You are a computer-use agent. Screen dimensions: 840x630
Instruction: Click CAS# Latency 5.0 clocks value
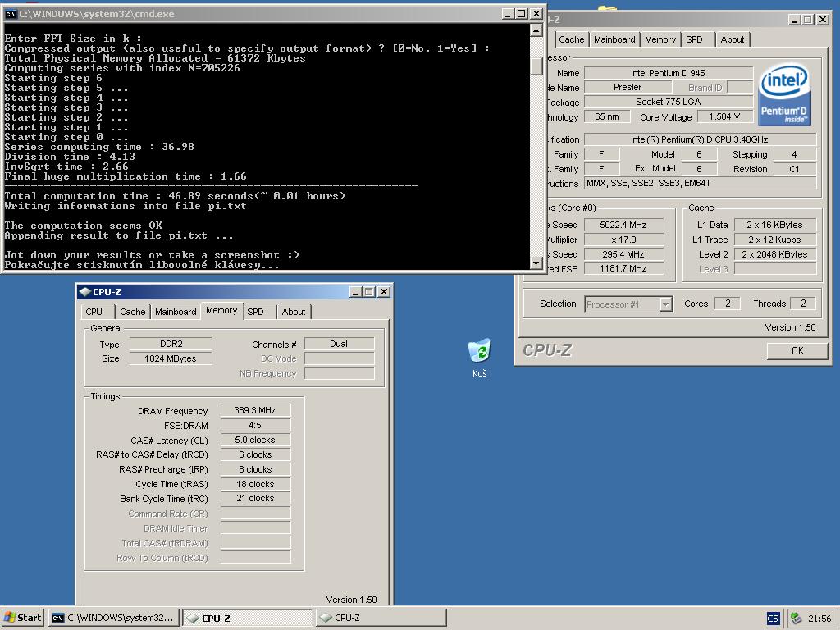coord(255,440)
